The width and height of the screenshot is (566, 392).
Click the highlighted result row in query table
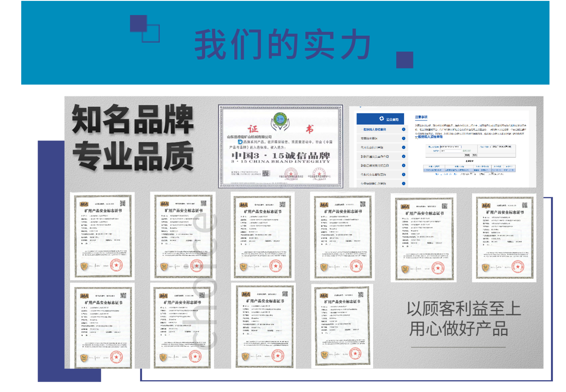point(469,170)
